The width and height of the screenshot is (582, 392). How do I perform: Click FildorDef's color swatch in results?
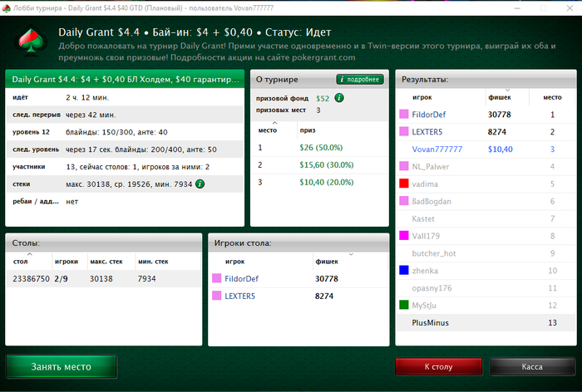pos(404,115)
